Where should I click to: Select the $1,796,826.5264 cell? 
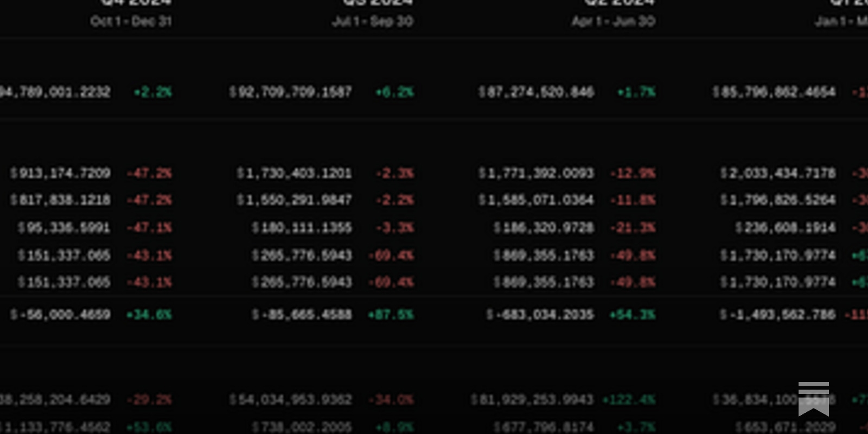[778, 200]
